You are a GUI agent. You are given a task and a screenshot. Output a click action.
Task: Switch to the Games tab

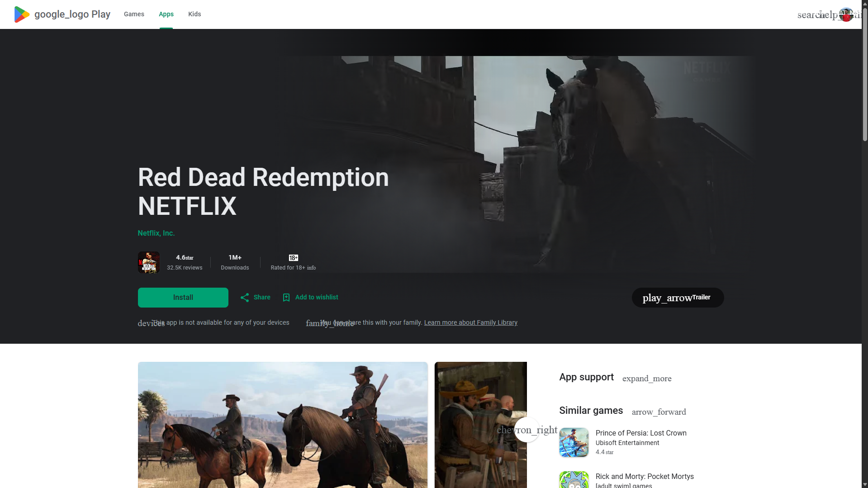(134, 14)
